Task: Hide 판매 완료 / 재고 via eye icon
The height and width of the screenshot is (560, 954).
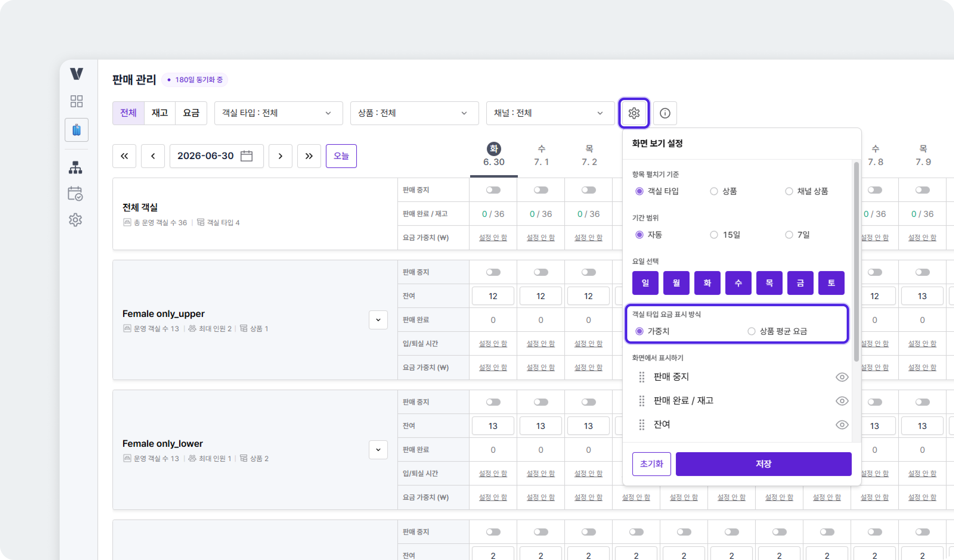Action: (x=842, y=401)
